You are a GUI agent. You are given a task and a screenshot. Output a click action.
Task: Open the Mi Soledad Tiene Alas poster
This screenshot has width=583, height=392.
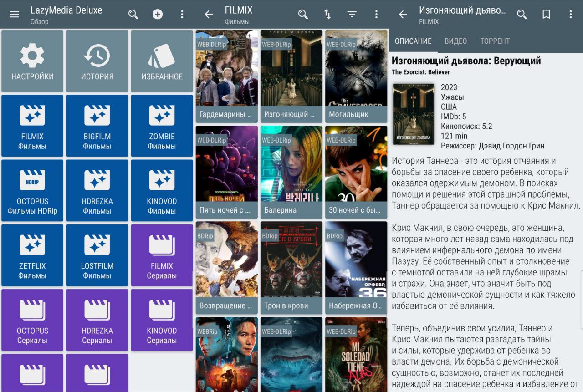(x=356, y=354)
